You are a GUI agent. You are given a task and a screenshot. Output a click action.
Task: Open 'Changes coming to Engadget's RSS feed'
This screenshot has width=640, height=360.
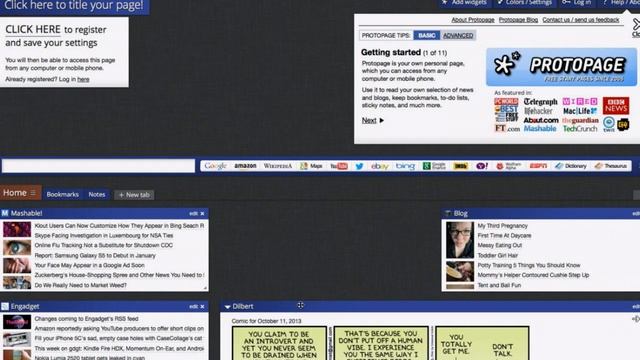pos(86,319)
